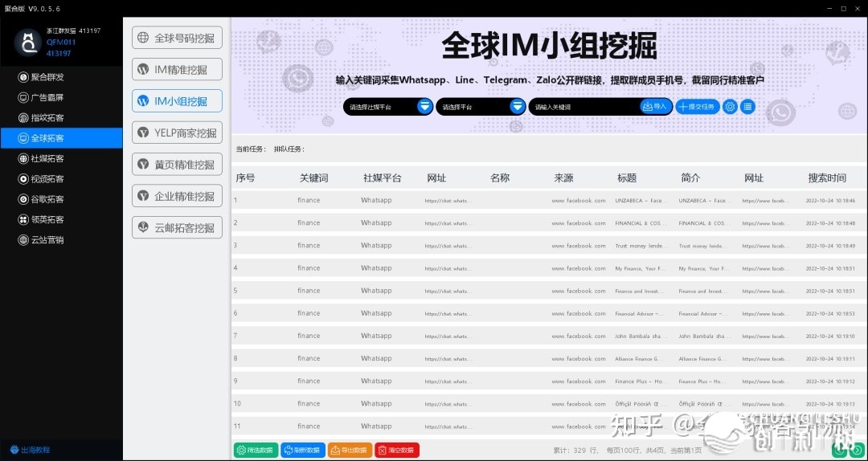Viewport: 868px width, 461px height.
Task: Click timestamp 2022-10-24 10:18:46
Action: pos(830,200)
